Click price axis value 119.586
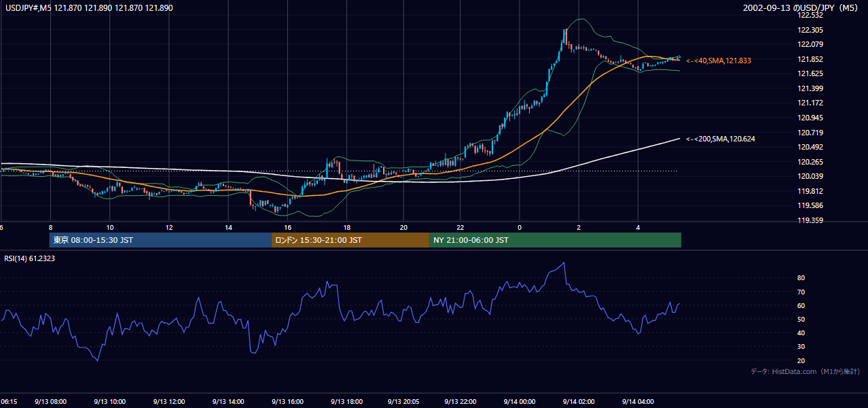Screen dimensions: 868x408 pyautogui.click(x=811, y=205)
